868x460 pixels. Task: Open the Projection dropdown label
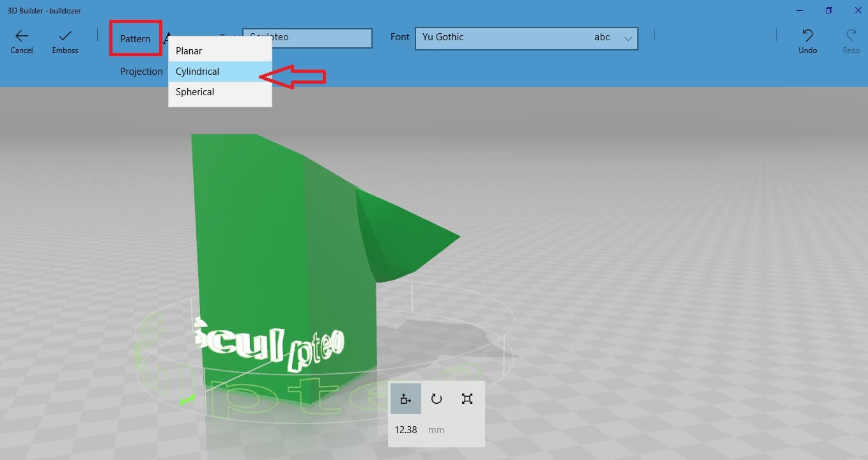tap(141, 72)
